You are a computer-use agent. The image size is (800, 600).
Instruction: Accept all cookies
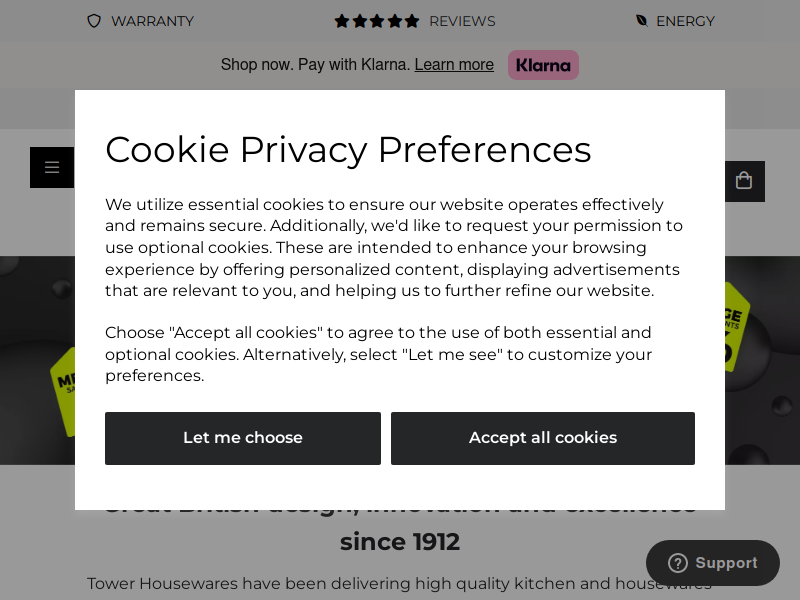coord(543,438)
